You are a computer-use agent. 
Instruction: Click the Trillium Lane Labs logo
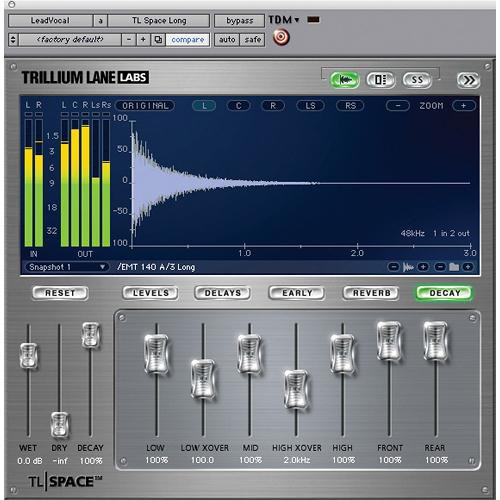pos(85,77)
